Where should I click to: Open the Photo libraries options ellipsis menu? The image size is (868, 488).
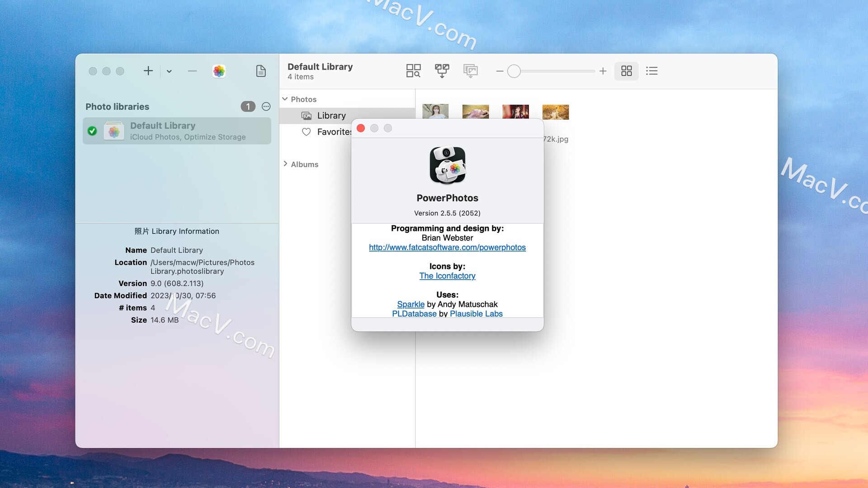click(266, 107)
